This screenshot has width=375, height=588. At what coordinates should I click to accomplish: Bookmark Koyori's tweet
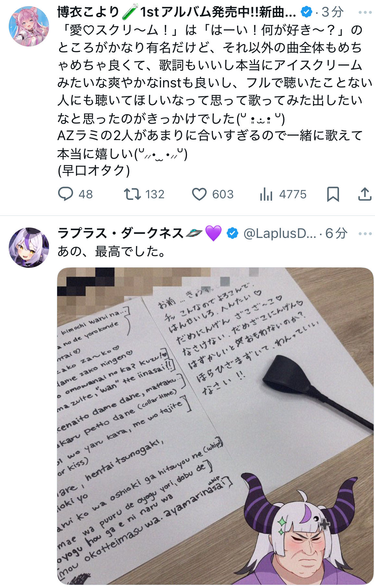[333, 194]
